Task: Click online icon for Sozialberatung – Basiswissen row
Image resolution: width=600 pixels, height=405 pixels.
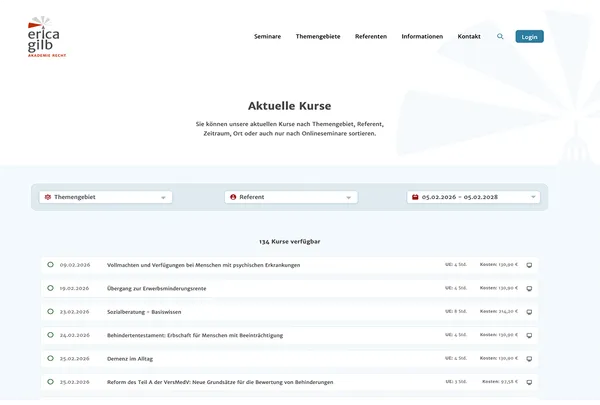Action: point(529,312)
